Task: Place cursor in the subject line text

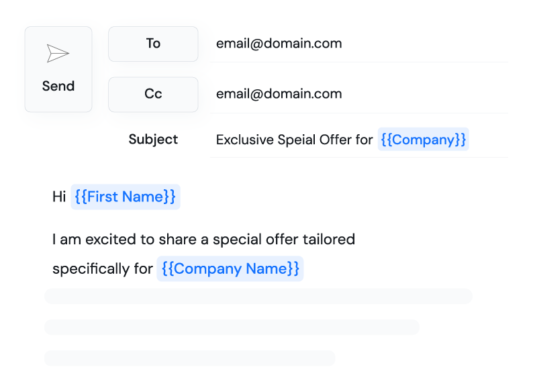Action: click(x=294, y=140)
